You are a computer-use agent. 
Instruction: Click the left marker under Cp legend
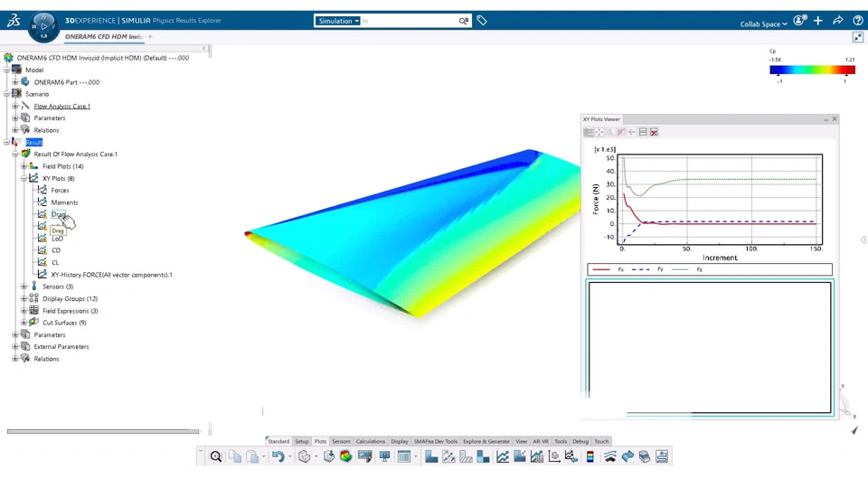tap(778, 75)
